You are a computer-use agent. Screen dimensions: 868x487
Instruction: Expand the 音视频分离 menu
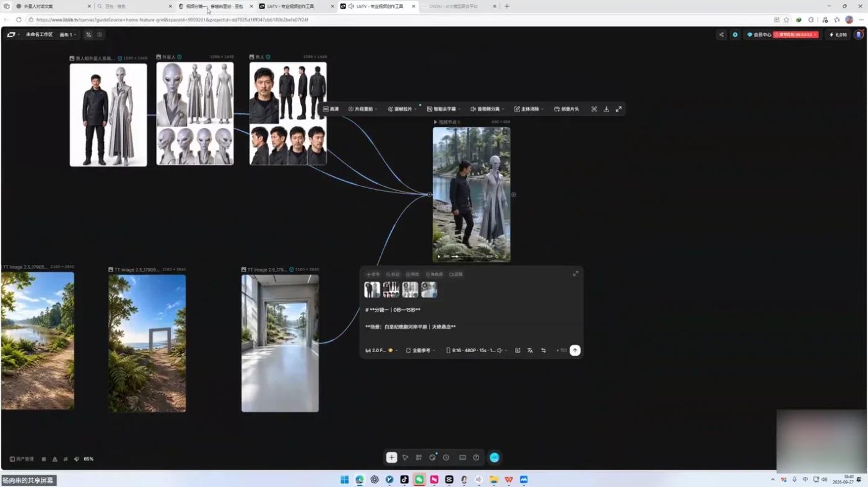coord(487,109)
